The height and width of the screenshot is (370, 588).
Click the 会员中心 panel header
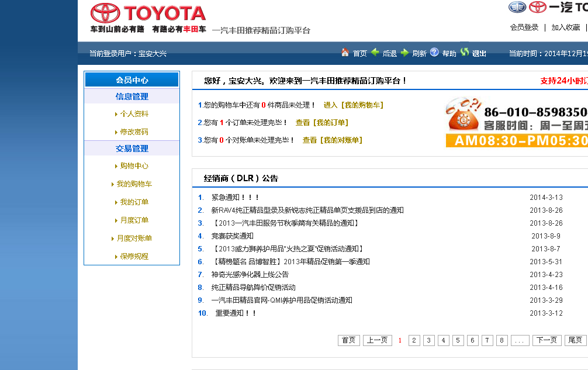pos(132,80)
